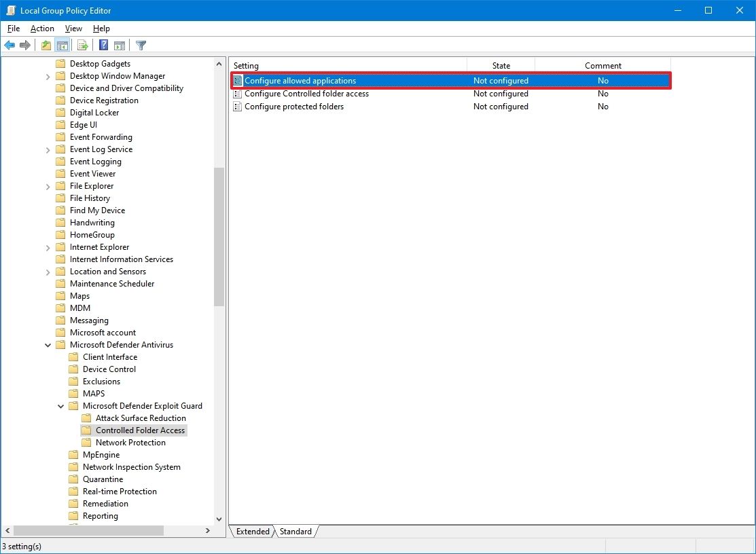
Task: Click the Back navigation arrow
Action: pos(10,45)
